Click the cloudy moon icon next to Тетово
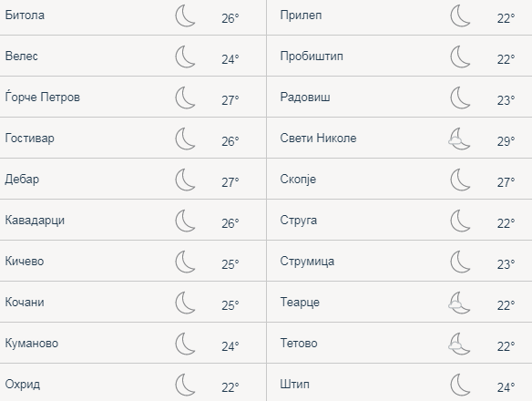 click(459, 344)
